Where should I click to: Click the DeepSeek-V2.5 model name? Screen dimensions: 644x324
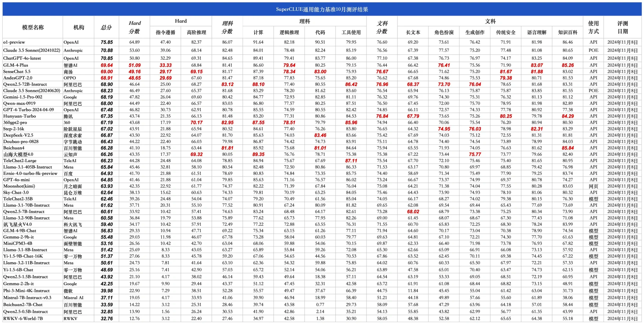[x=18, y=135]
